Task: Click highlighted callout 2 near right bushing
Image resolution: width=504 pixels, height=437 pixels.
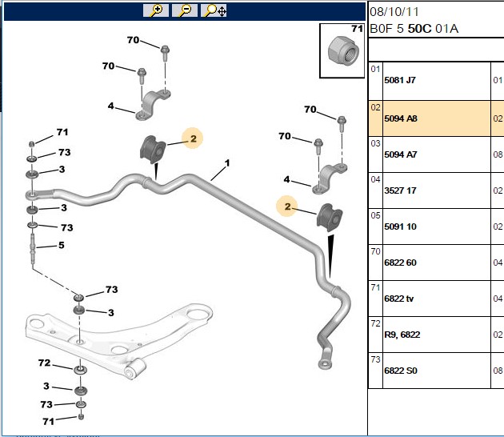Action: (x=286, y=206)
